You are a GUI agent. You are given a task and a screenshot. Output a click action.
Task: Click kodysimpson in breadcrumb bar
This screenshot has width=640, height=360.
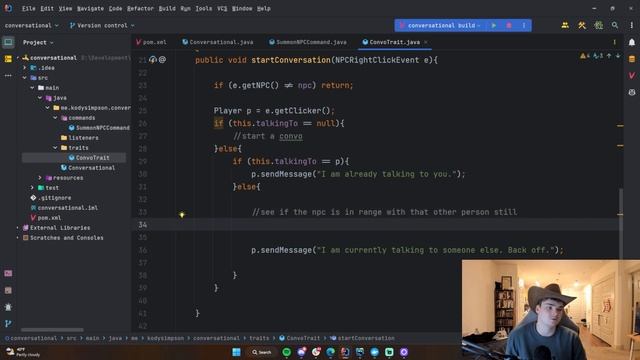coord(165,338)
